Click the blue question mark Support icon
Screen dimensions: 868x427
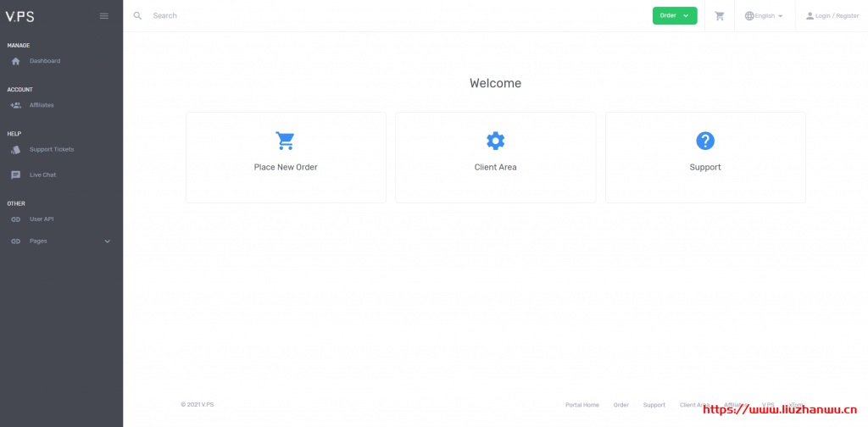coord(705,141)
